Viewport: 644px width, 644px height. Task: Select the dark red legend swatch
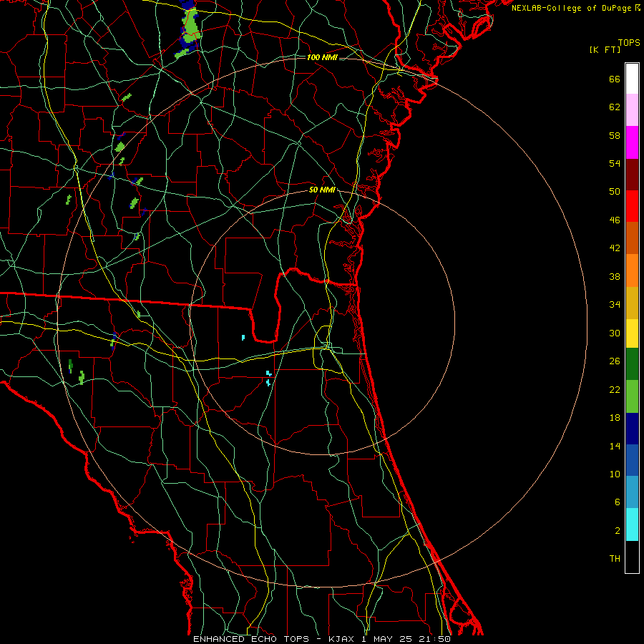(632, 175)
